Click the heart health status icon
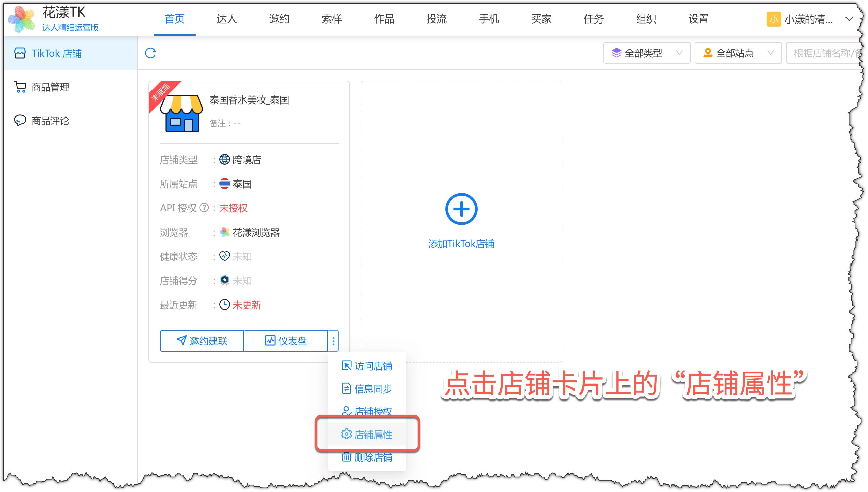Screen dimensions: 868x492 [225, 256]
